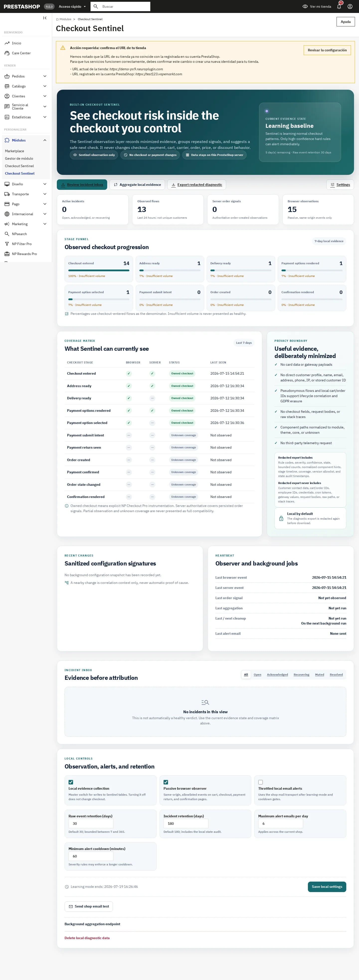This screenshot has height=980, width=359.
Task: Uncheck Passive browser observer
Action: click(x=166, y=782)
